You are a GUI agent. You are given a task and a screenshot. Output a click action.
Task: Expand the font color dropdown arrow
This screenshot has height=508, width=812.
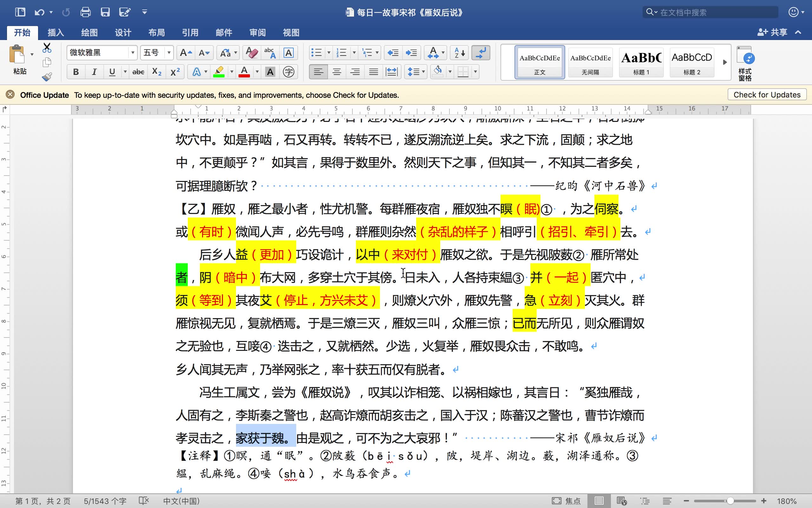click(x=257, y=71)
